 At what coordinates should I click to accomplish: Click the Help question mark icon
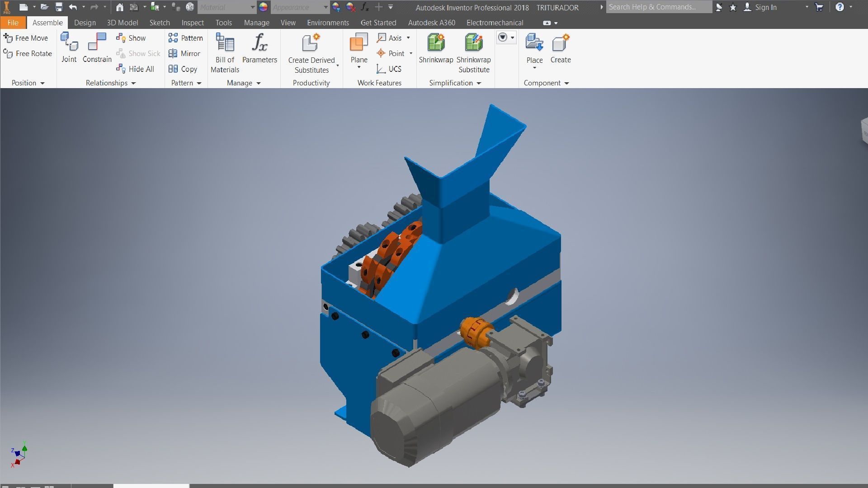(x=840, y=7)
